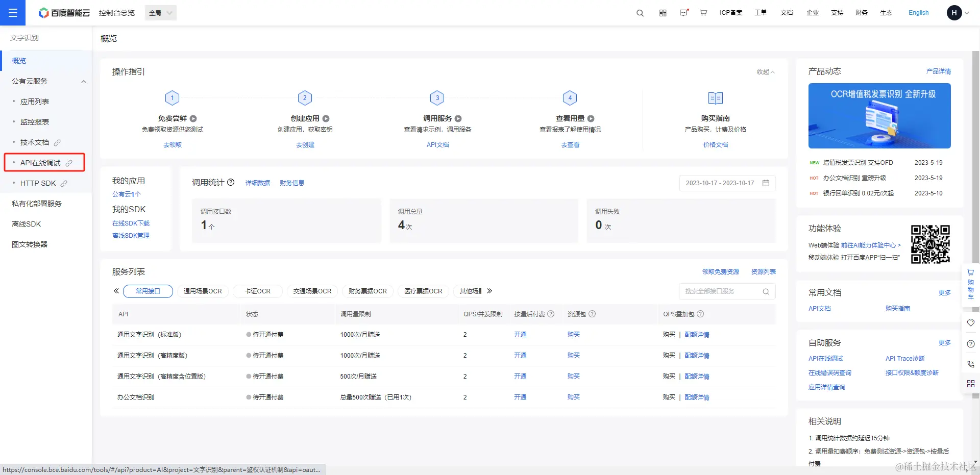Open the 2023-10-17 date range picker

pos(727,183)
